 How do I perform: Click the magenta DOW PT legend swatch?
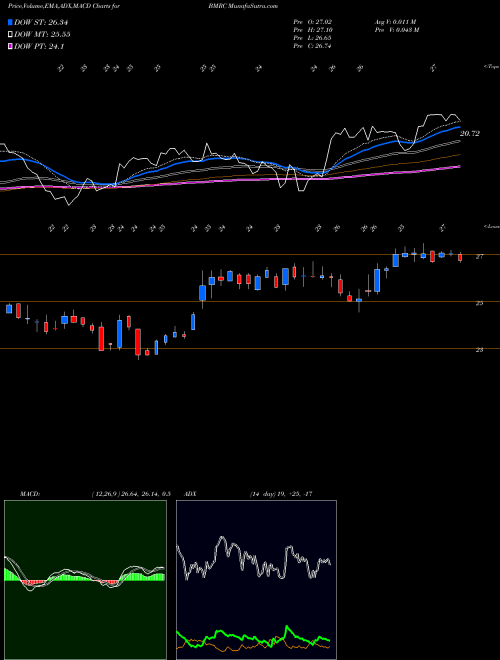10,47
